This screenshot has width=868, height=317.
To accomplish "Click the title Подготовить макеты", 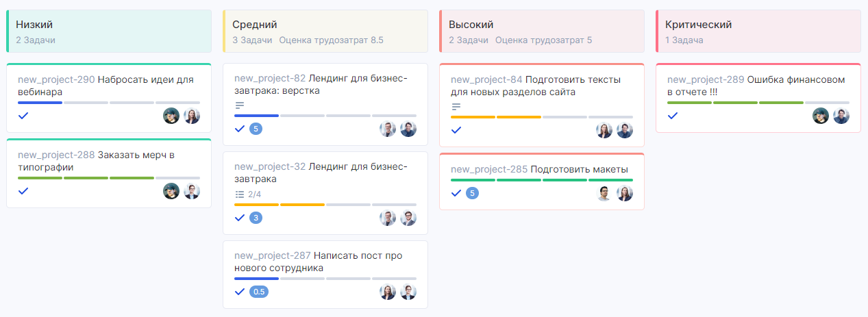I will pos(579,169).
